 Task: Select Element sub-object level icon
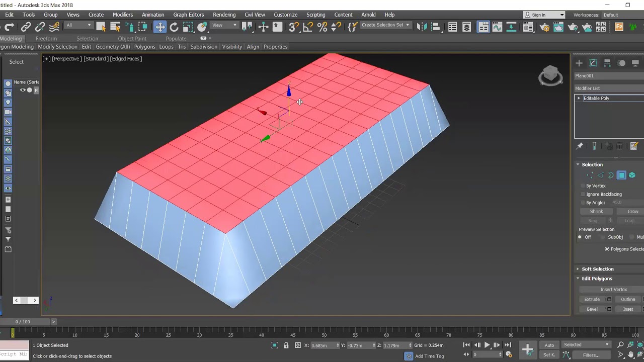pos(632,175)
